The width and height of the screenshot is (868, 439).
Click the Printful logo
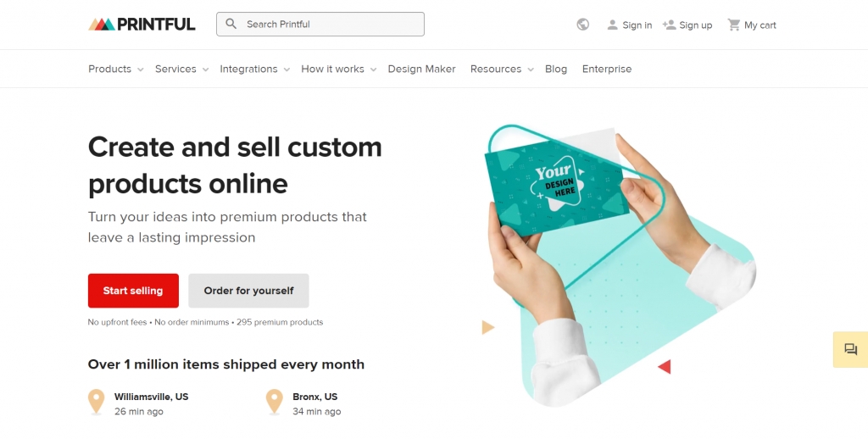(142, 25)
